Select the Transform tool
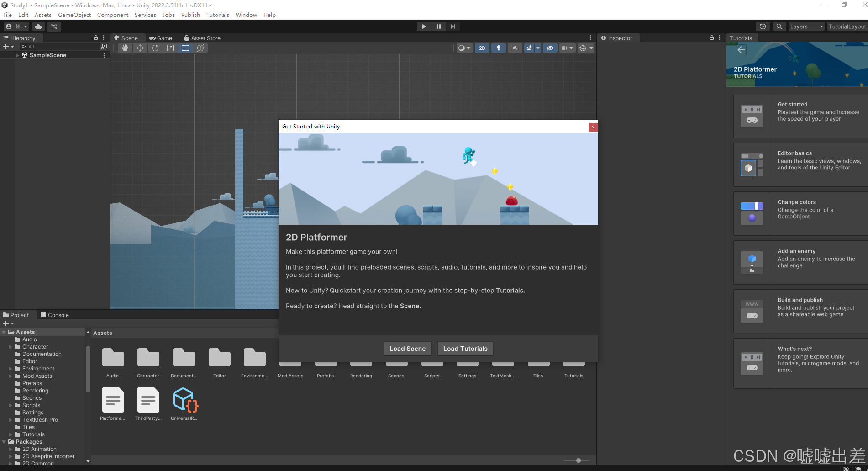The height and width of the screenshot is (471, 868). (200, 48)
